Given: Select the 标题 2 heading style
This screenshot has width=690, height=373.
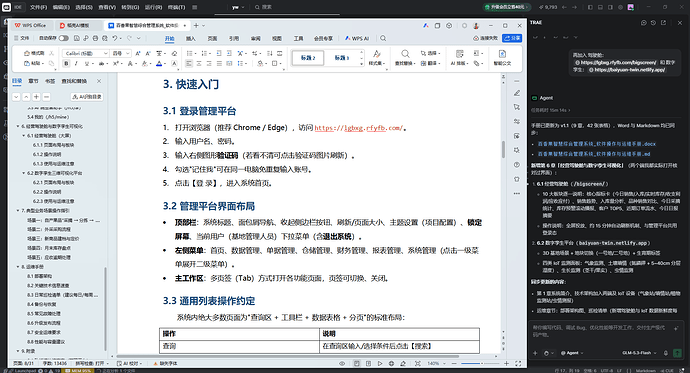Looking at the screenshot, I should (x=308, y=58).
